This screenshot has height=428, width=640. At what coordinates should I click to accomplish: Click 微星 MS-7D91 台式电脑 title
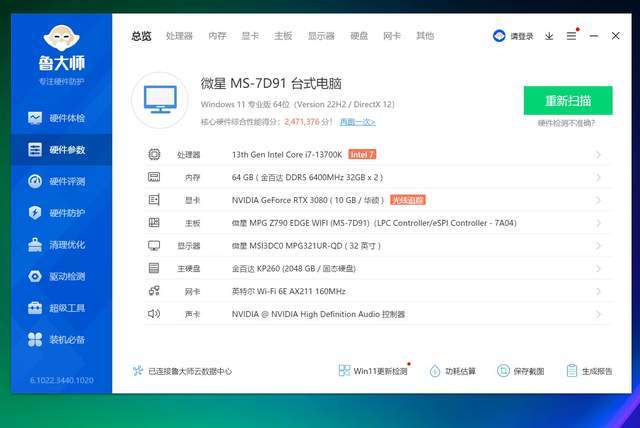pyautogui.click(x=271, y=84)
